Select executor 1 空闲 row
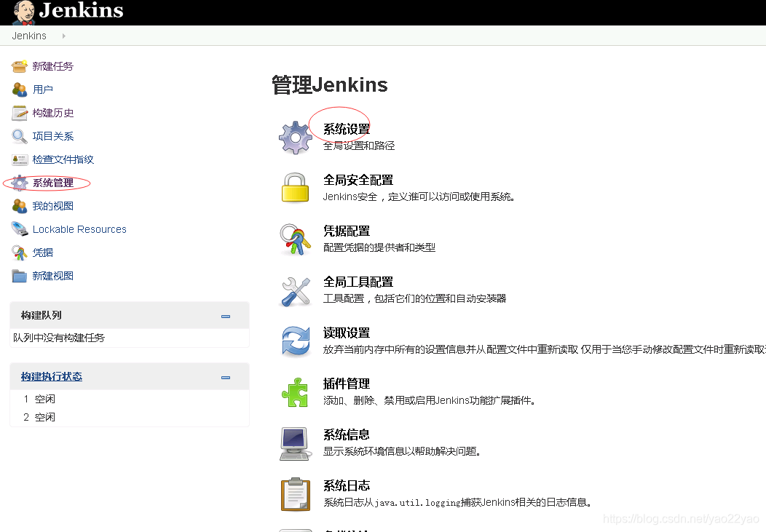Screen dimensions: 766x532 (x=130, y=400)
